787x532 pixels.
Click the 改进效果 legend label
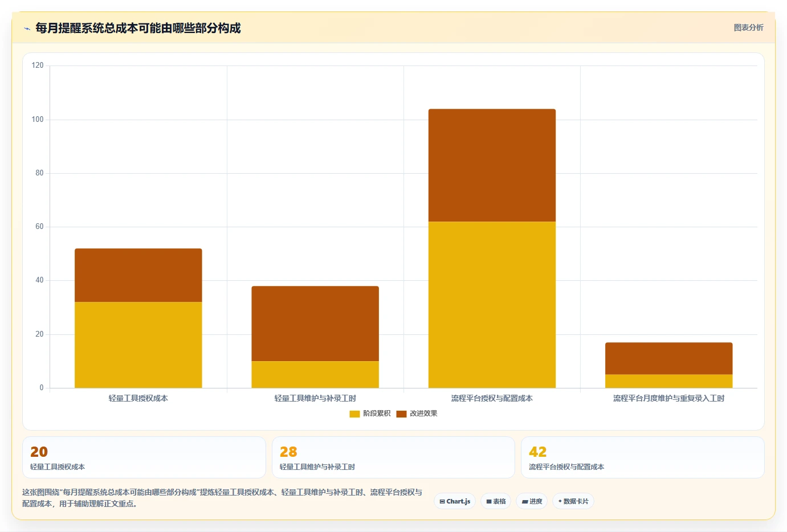pos(423,414)
